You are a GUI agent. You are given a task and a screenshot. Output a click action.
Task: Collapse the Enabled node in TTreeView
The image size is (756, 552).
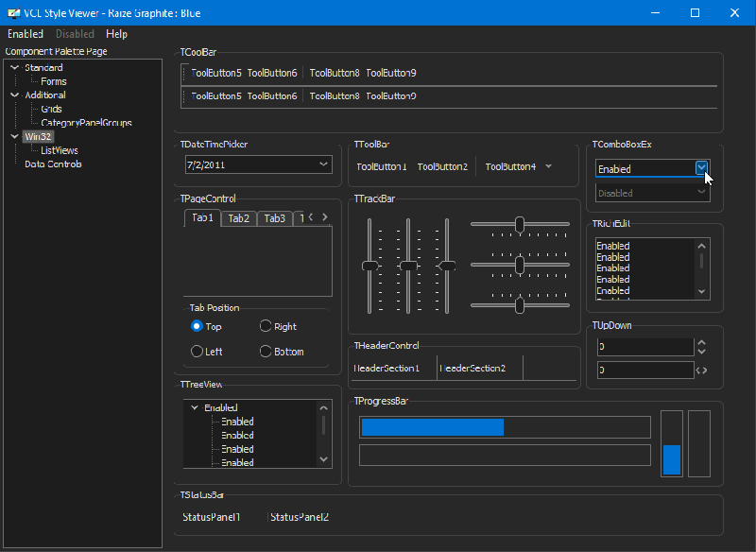pos(196,407)
